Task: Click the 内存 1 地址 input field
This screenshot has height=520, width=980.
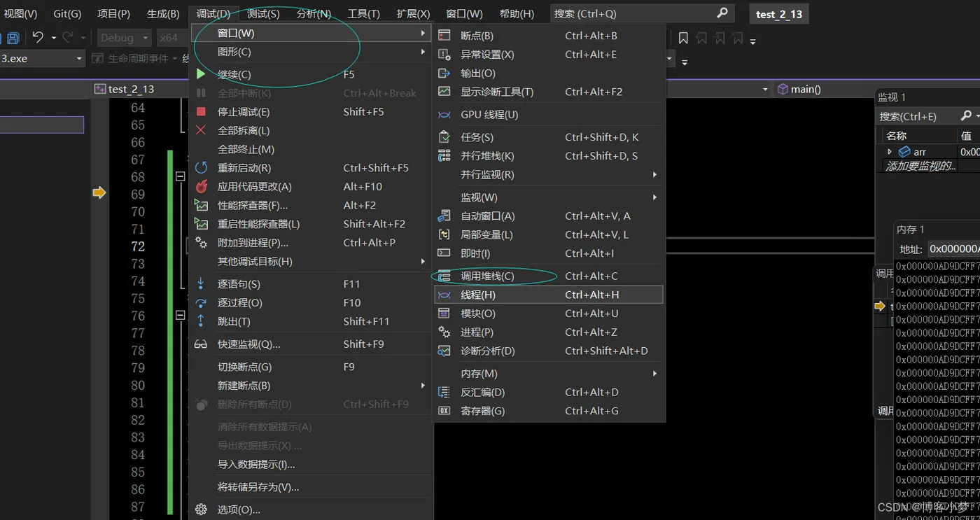Action: tap(953, 248)
